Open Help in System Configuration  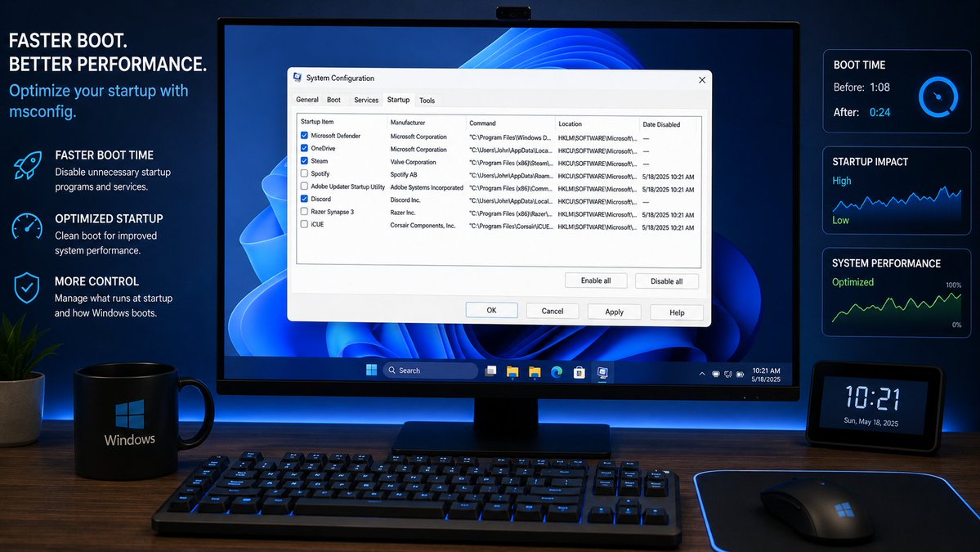pos(677,312)
